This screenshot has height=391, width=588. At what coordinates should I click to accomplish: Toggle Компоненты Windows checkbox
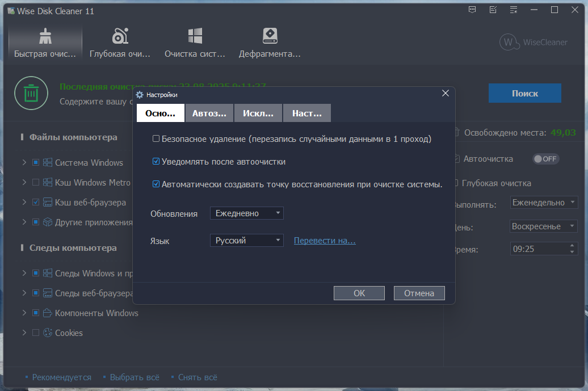[36, 313]
